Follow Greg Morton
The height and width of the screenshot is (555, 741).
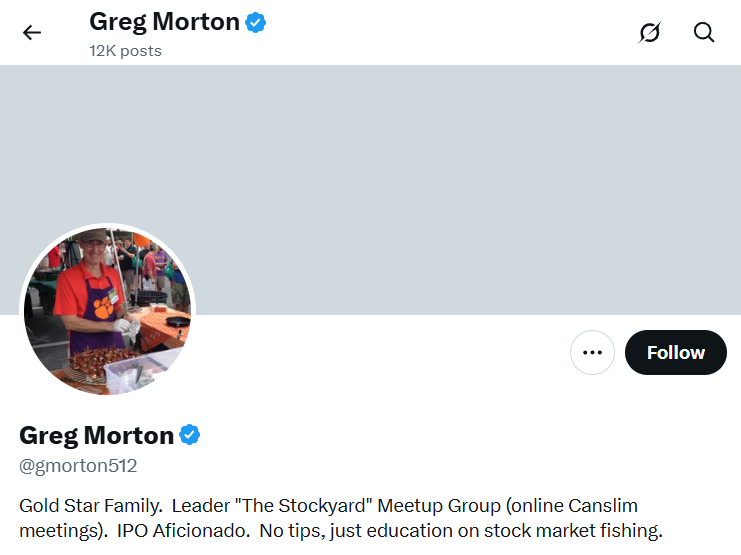point(675,352)
